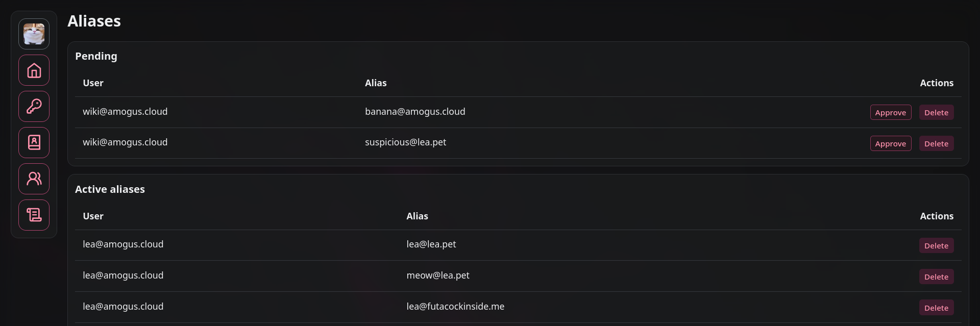Approve the banana@amogus.cloud alias
Screen dimensions: 980x326
click(891, 113)
